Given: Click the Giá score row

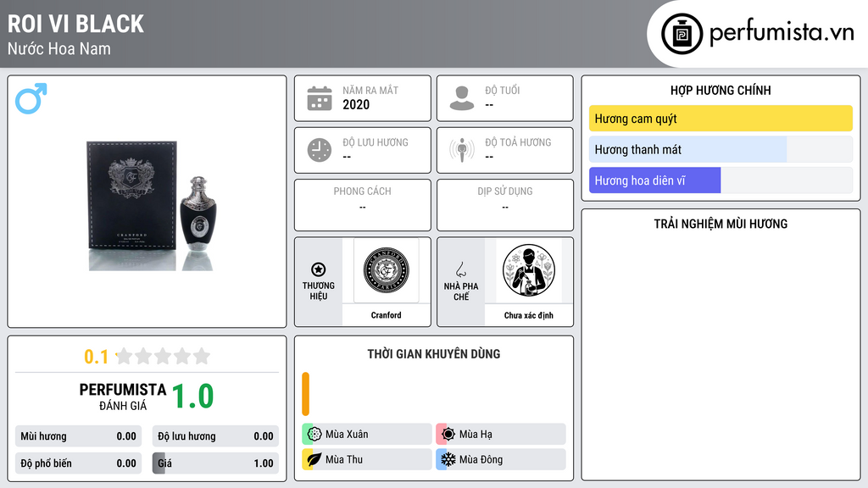Looking at the screenshot, I should pyautogui.click(x=215, y=463).
